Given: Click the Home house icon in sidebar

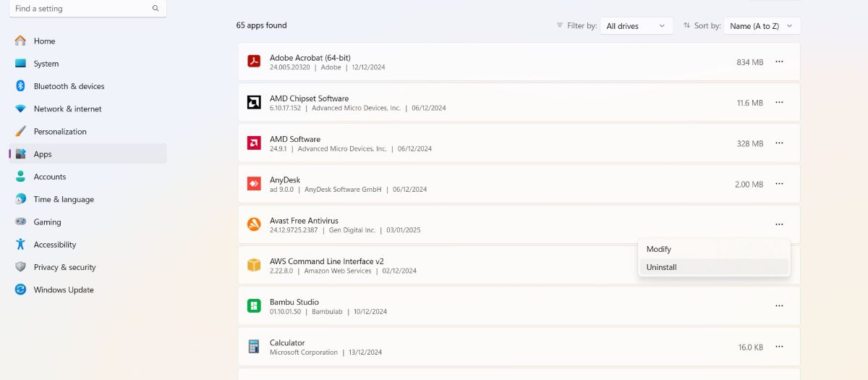Looking at the screenshot, I should pos(20,41).
